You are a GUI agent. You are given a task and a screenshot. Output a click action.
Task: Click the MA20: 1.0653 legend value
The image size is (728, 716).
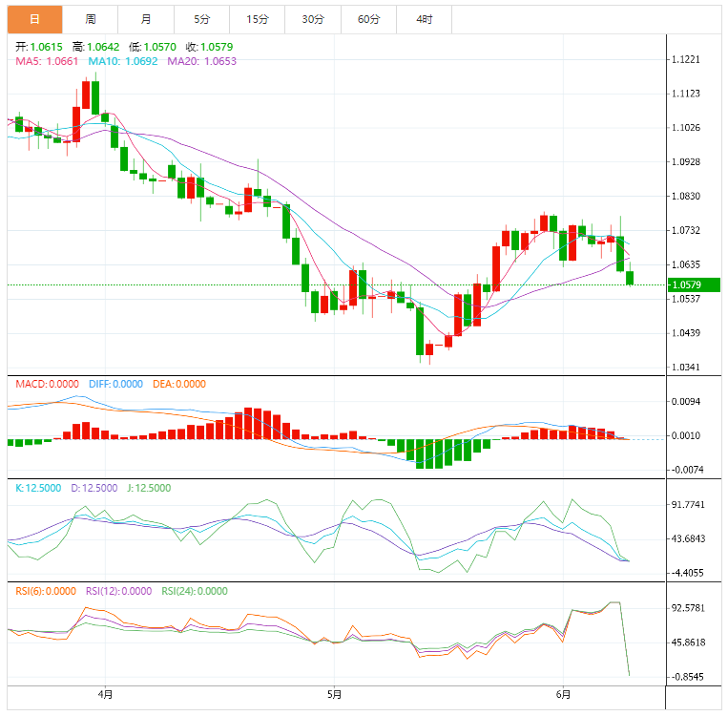click(x=202, y=61)
